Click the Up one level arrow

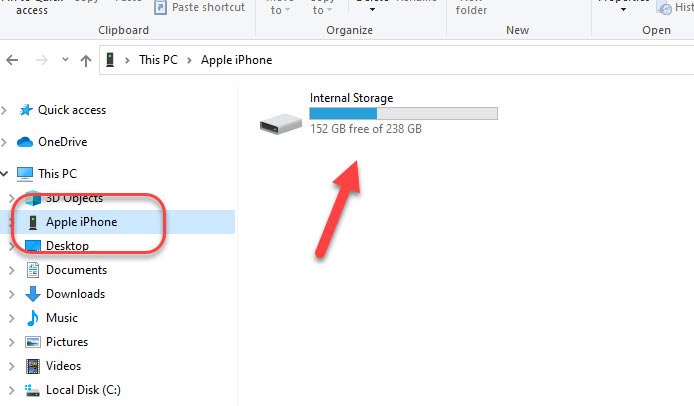coord(86,60)
